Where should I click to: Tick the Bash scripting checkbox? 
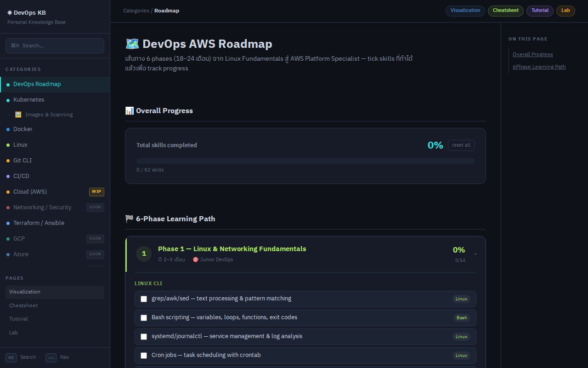(x=144, y=318)
